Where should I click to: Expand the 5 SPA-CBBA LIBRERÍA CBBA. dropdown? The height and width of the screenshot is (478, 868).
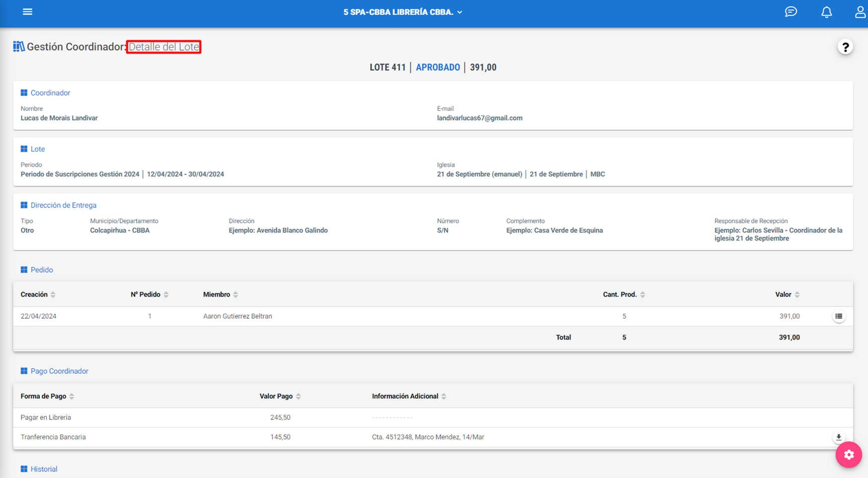(403, 12)
